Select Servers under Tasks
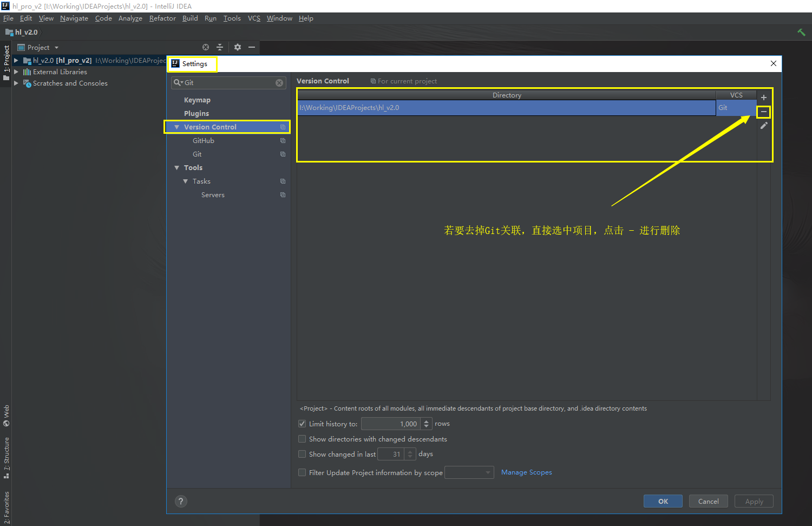 (x=213, y=195)
